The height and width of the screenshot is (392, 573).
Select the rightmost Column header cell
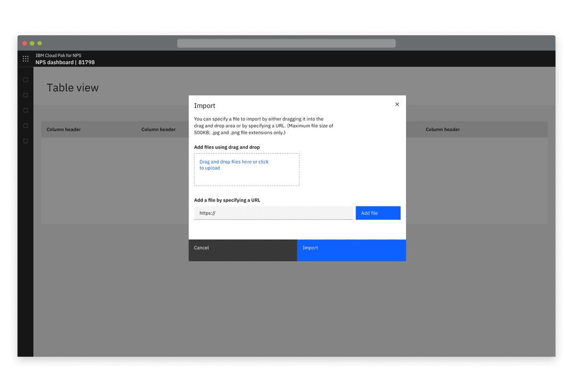point(442,129)
